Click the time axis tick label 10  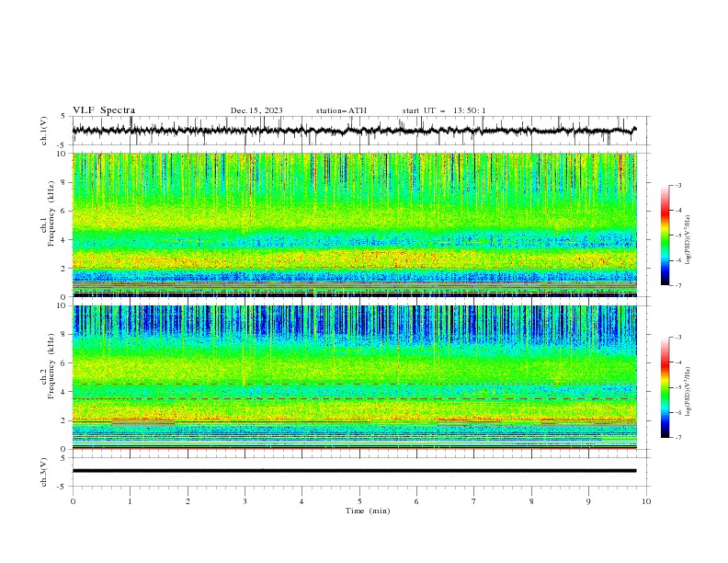(646, 501)
